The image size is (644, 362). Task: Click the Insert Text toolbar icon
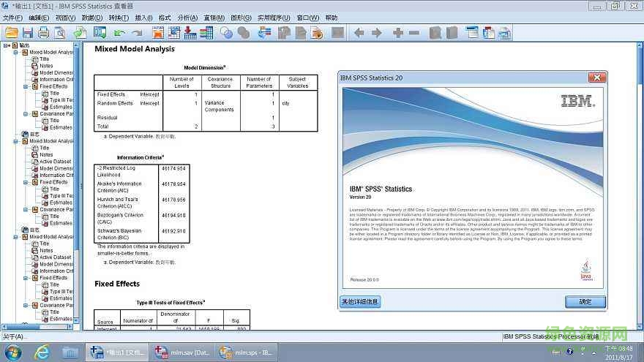(x=505, y=33)
